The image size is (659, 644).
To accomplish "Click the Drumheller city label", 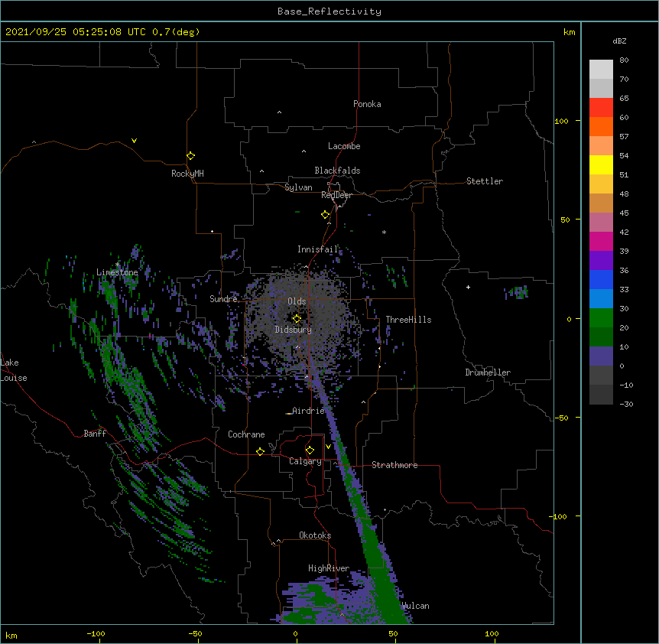I will (x=488, y=372).
